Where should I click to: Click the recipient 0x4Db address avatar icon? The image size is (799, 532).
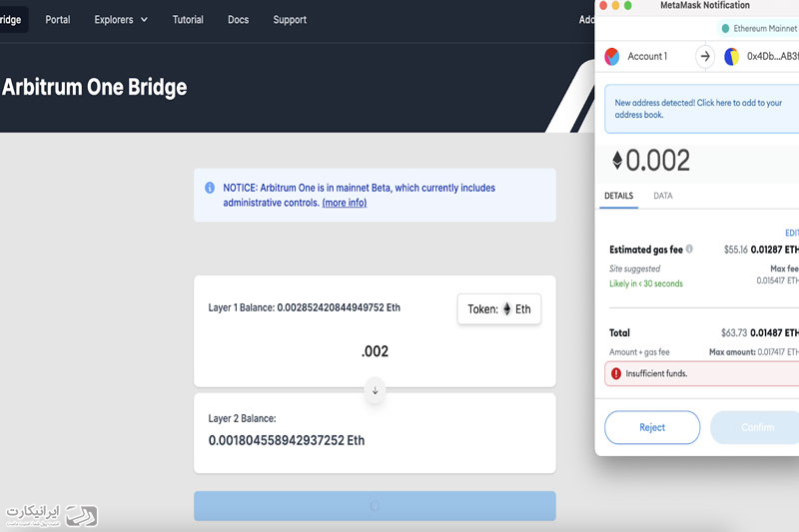pos(731,57)
